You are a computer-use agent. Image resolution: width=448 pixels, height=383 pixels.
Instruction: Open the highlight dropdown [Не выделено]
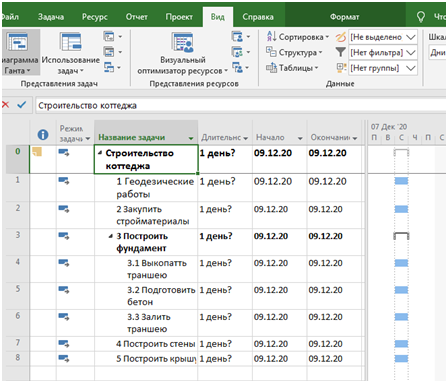coord(411,37)
